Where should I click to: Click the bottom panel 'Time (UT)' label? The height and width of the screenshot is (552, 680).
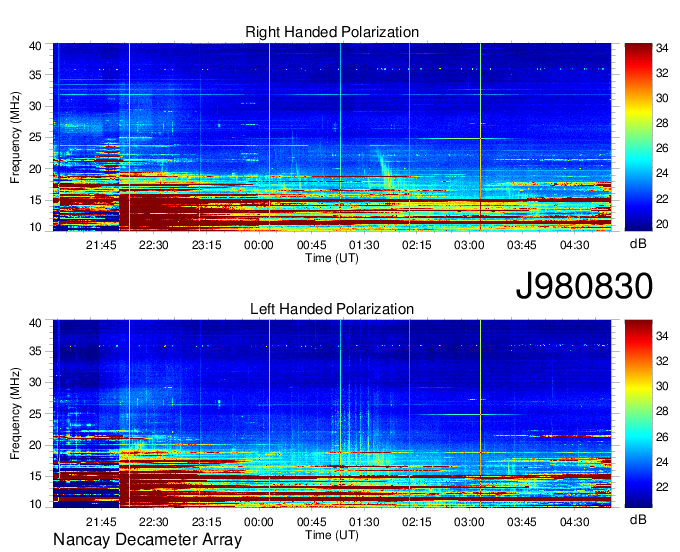click(332, 535)
